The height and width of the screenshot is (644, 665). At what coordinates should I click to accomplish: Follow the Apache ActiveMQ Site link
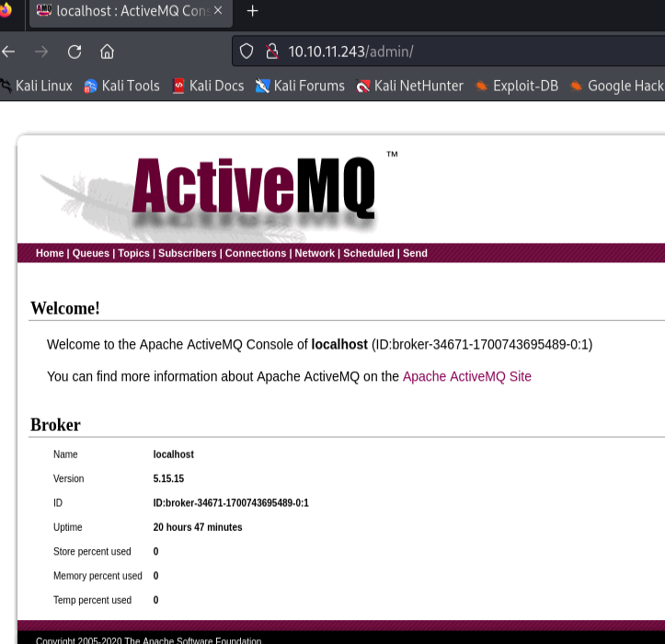[x=467, y=376]
